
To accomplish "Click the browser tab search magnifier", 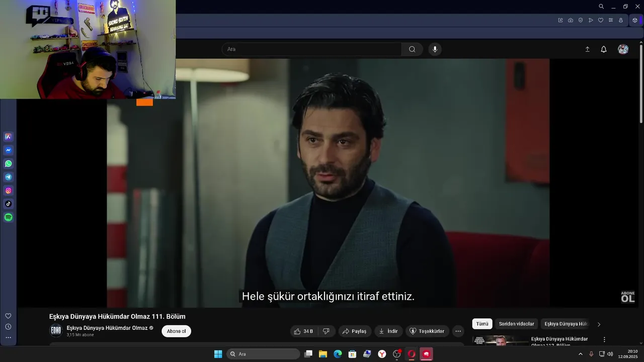I will click(x=601, y=7).
